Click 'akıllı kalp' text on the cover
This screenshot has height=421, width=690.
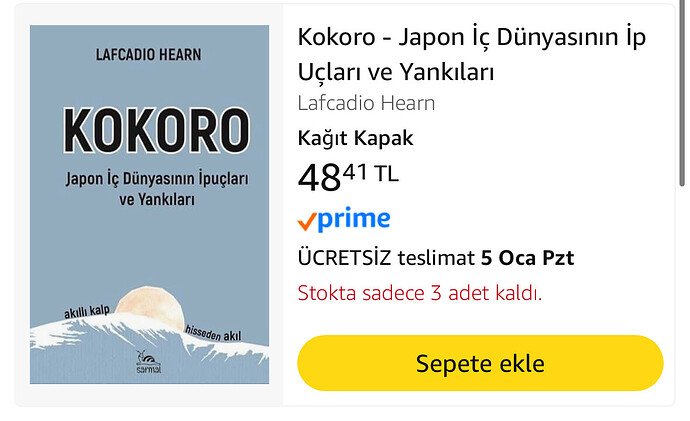click(x=87, y=311)
